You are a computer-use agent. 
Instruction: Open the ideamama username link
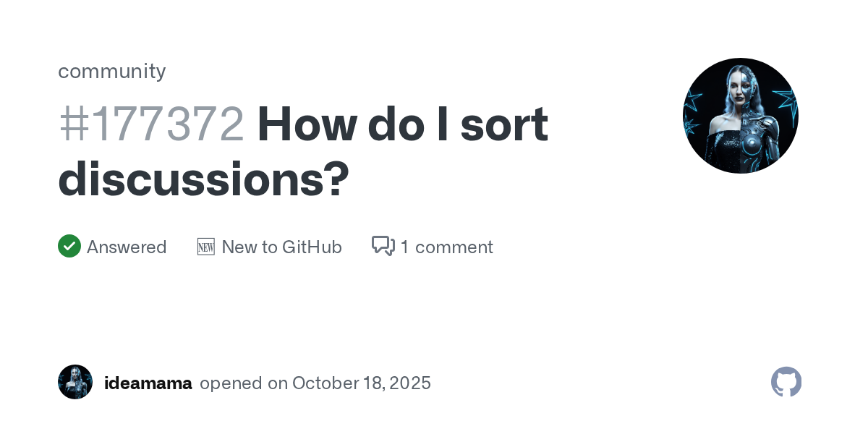click(148, 383)
